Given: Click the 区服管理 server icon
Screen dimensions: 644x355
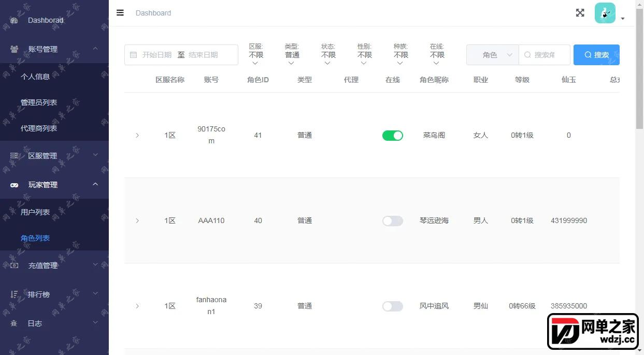Looking at the screenshot, I should [x=14, y=156].
